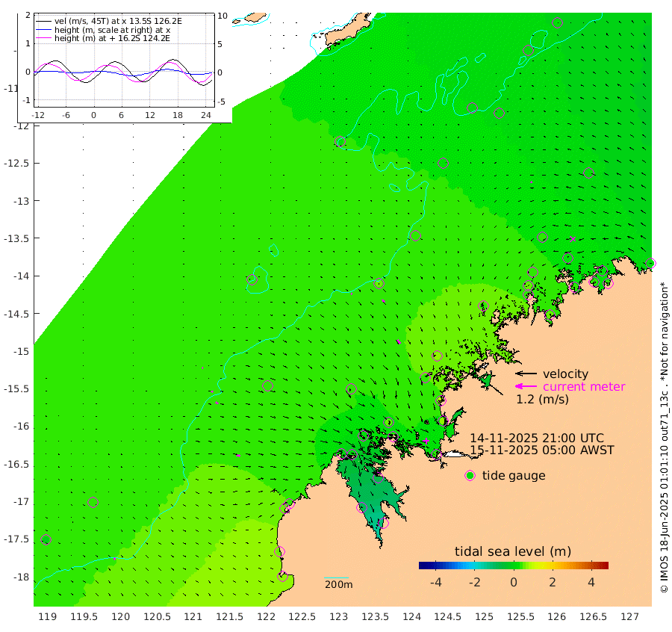Image resolution: width=672 pixels, height=632 pixels.
Task: Click the '-12.5' latitude axis label
Action: 16,164
